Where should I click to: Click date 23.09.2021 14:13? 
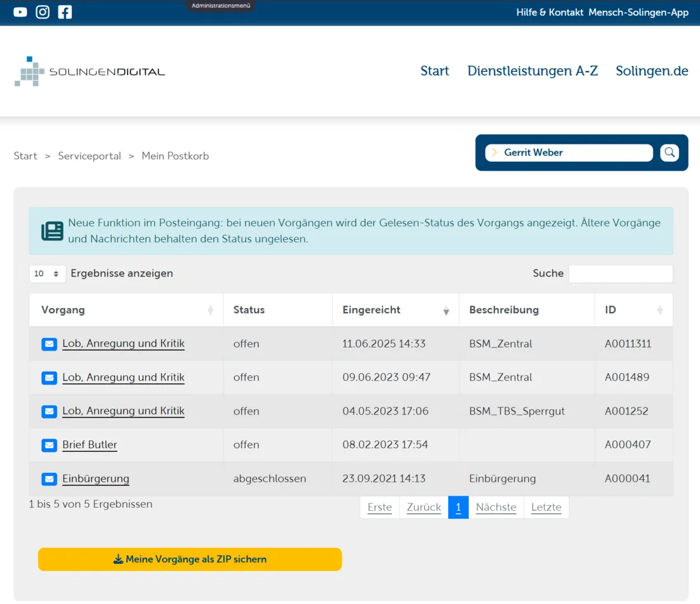pyautogui.click(x=384, y=479)
